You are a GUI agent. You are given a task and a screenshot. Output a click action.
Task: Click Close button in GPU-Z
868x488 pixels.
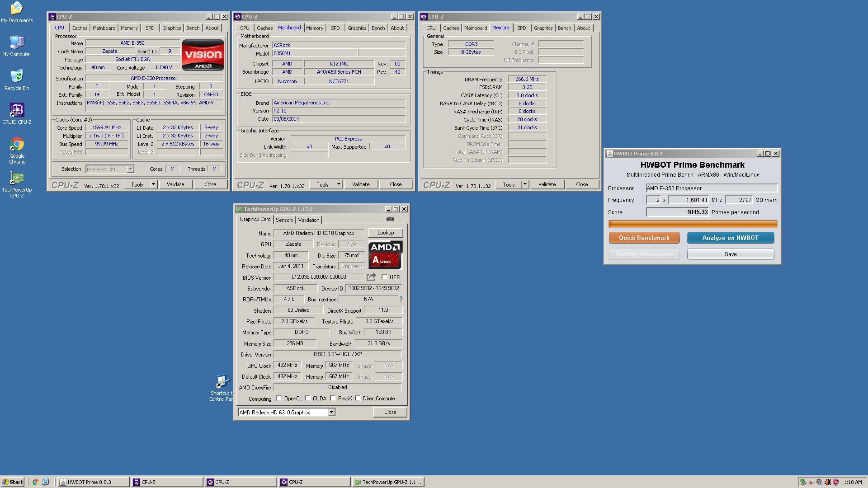pos(390,412)
